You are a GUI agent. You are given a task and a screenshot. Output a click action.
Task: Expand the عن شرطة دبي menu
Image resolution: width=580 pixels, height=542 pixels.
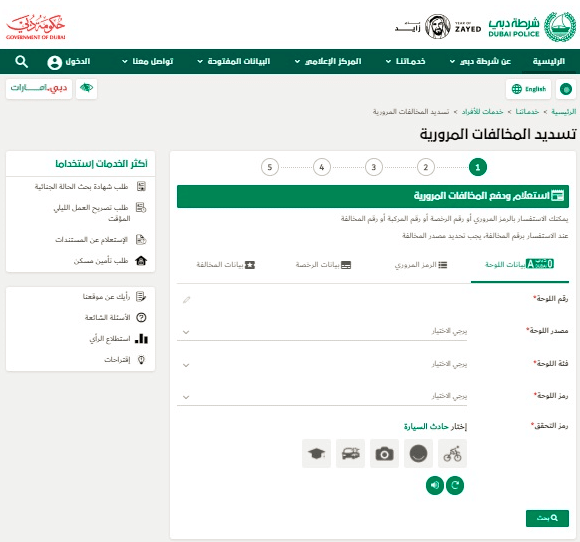480,61
